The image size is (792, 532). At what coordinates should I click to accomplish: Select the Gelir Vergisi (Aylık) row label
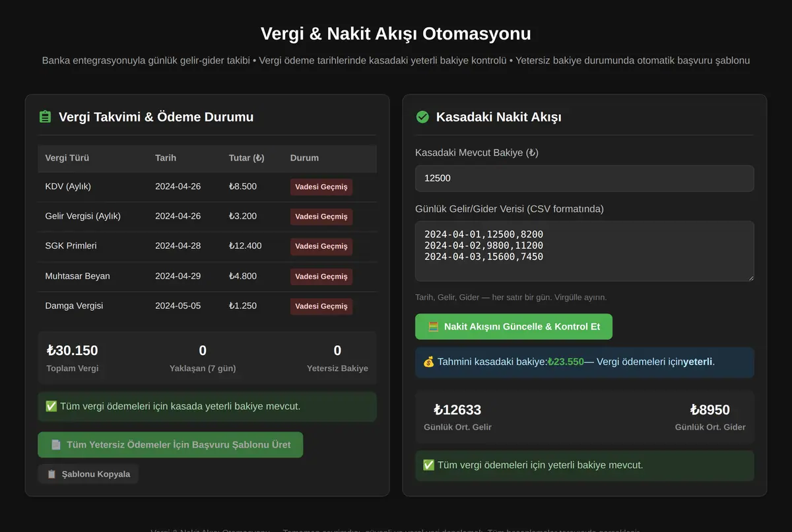pos(83,216)
